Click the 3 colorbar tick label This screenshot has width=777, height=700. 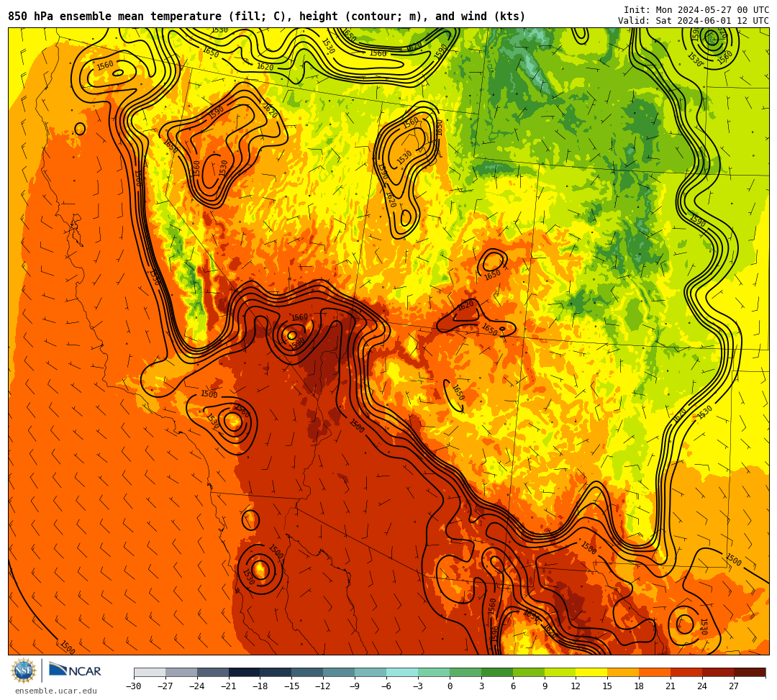[x=481, y=686]
